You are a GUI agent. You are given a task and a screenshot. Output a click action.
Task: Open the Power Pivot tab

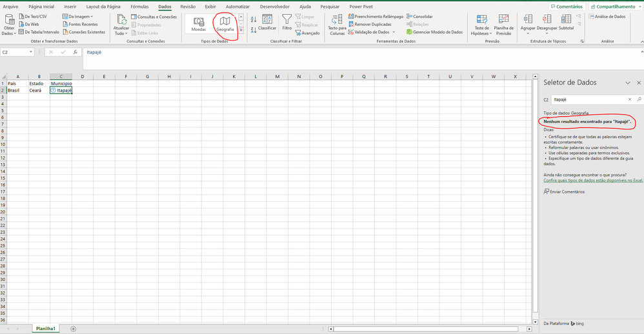pyautogui.click(x=361, y=6)
